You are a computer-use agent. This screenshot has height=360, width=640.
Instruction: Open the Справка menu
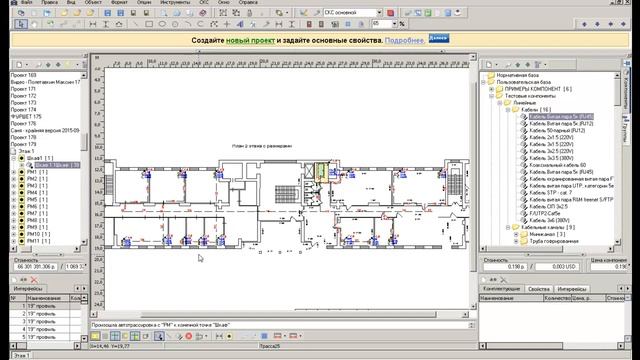tap(248, 2)
